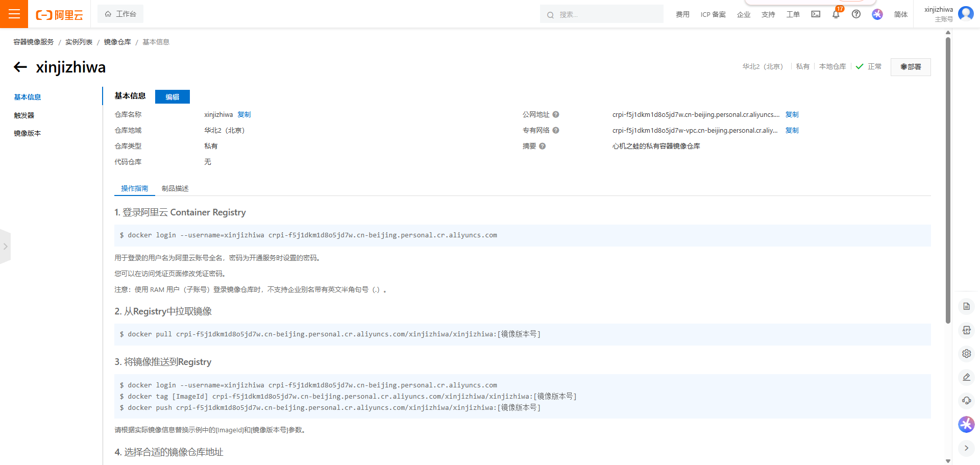Open the customer service headset icon
This screenshot has width=980, height=465.
point(966,400)
